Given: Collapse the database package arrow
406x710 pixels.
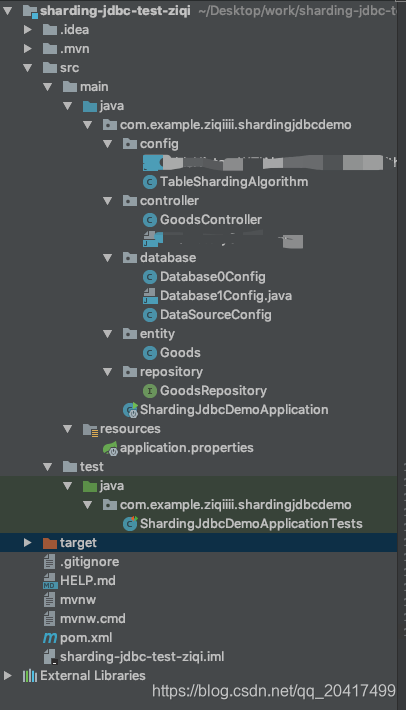Looking at the screenshot, I should pyautogui.click(x=107, y=258).
